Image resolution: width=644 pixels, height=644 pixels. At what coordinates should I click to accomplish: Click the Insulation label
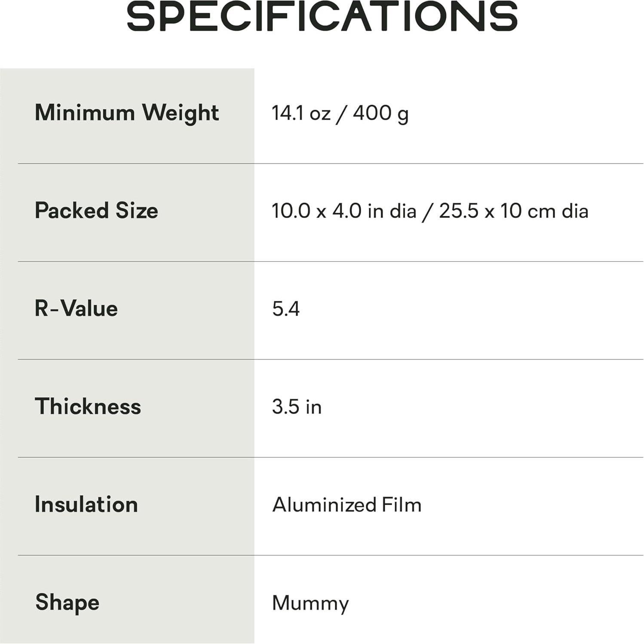(x=86, y=505)
